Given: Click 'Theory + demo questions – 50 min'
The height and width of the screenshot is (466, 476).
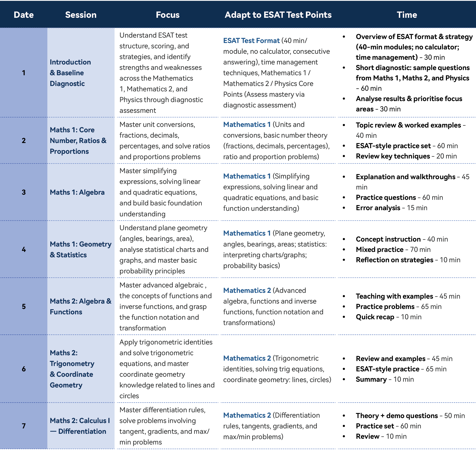Looking at the screenshot, I should pos(410,416).
